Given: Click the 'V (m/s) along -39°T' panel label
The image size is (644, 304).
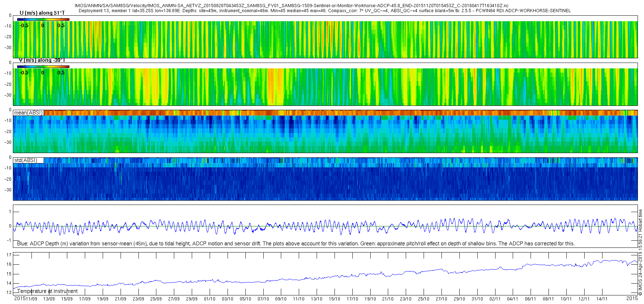Looking at the screenshot, I should point(42,60).
